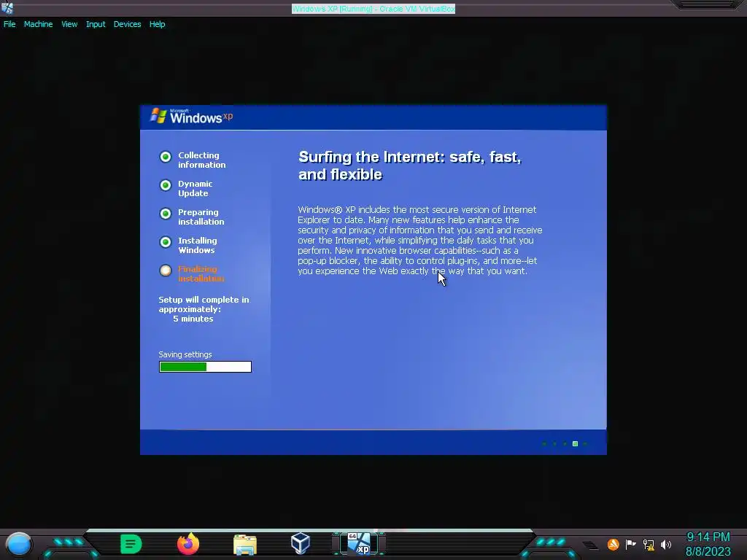Open the Action Center flag icon
The height and width of the screenshot is (560, 747).
click(631, 544)
